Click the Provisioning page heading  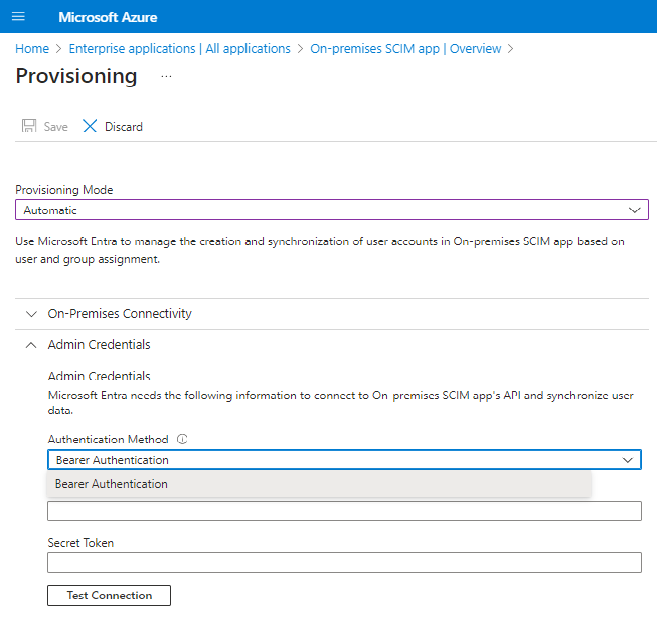point(76,76)
